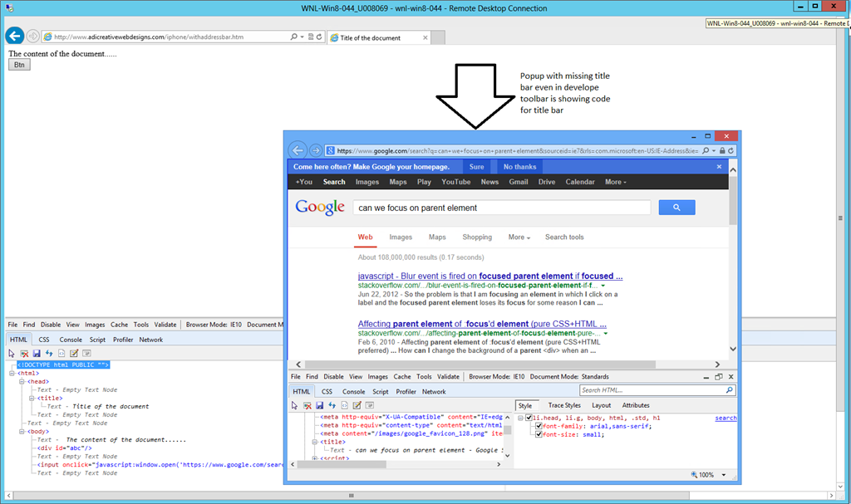Unpin the popup developer tools pane
Image resolution: width=851 pixels, height=504 pixels.
click(x=719, y=376)
